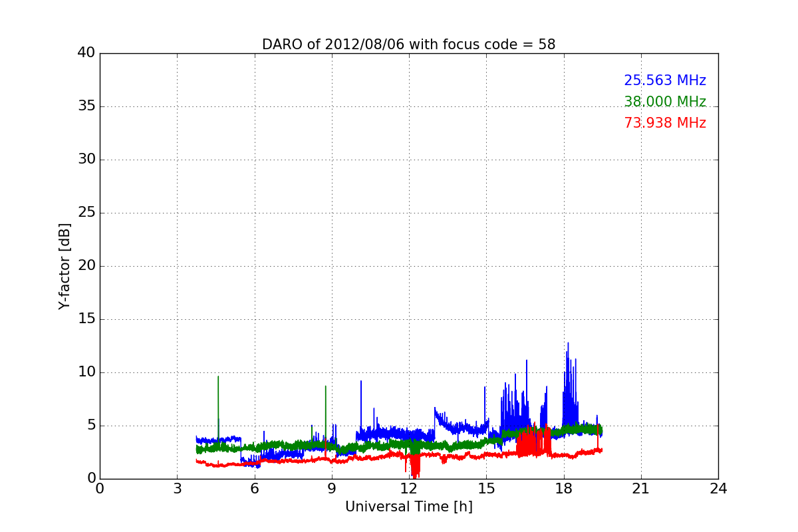Click the '35' y-axis tick label
The height and width of the screenshot is (532, 798).
(x=86, y=106)
